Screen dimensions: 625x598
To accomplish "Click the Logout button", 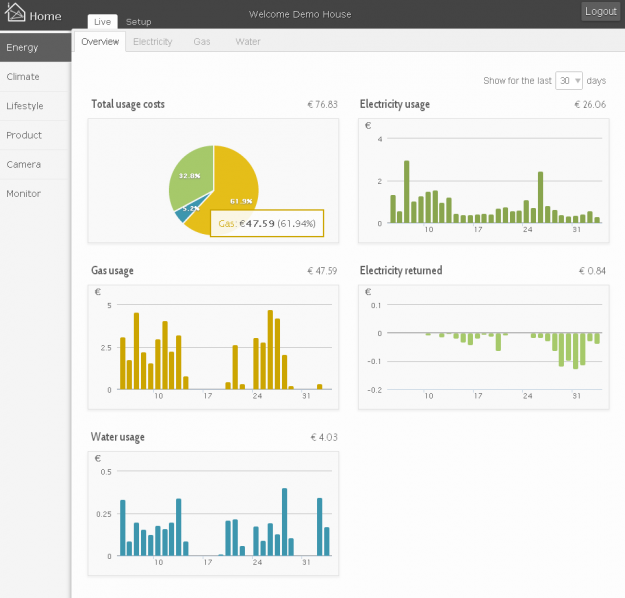I will (x=601, y=11).
